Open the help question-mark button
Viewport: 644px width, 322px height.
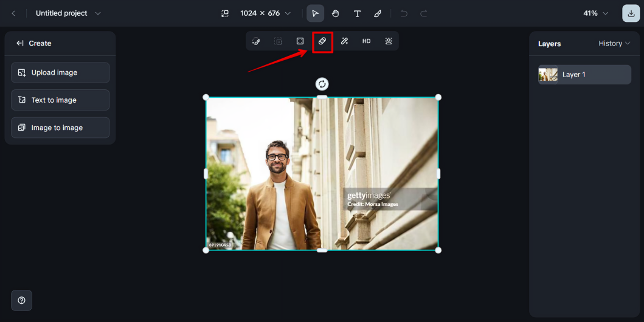(x=21, y=300)
